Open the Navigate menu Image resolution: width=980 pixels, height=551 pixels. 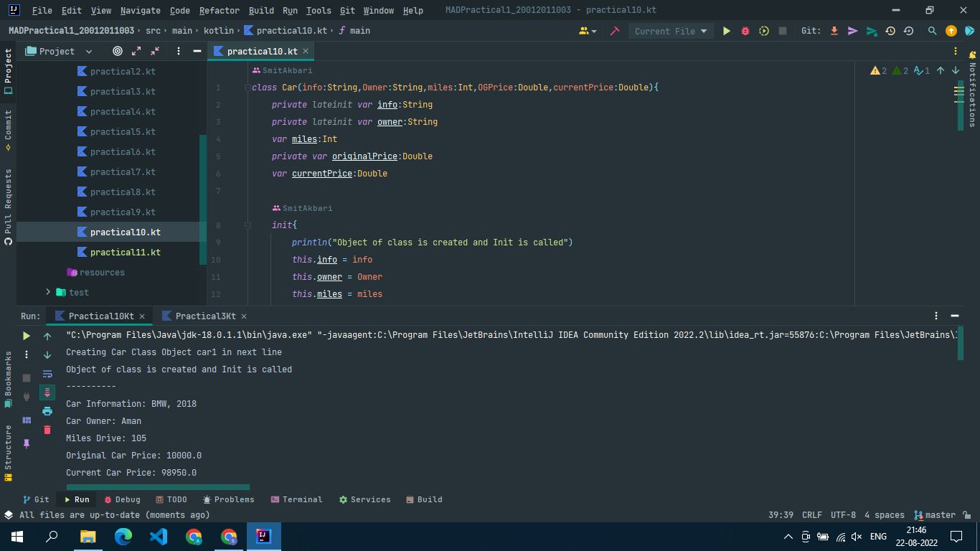click(x=141, y=11)
